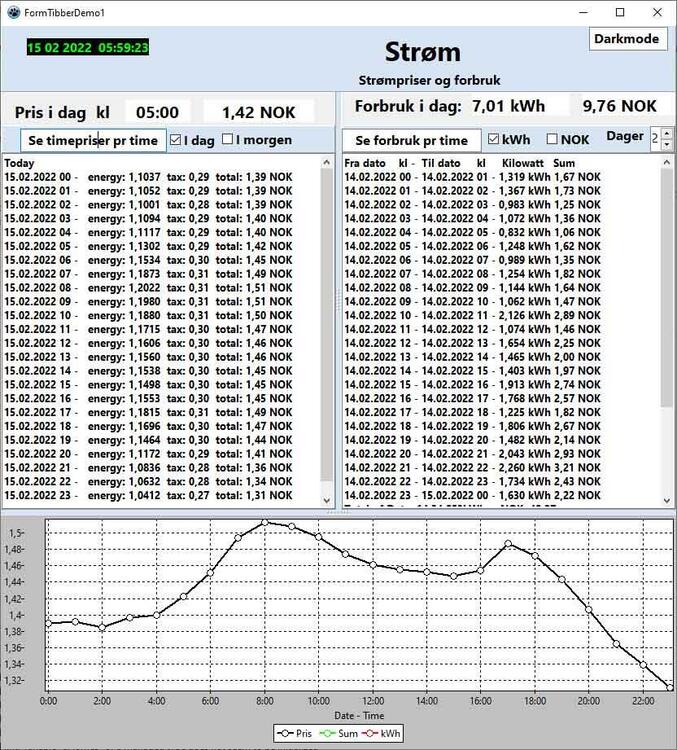677x750 pixels.
Task: Switch on Darkmode
Action: coord(626,39)
